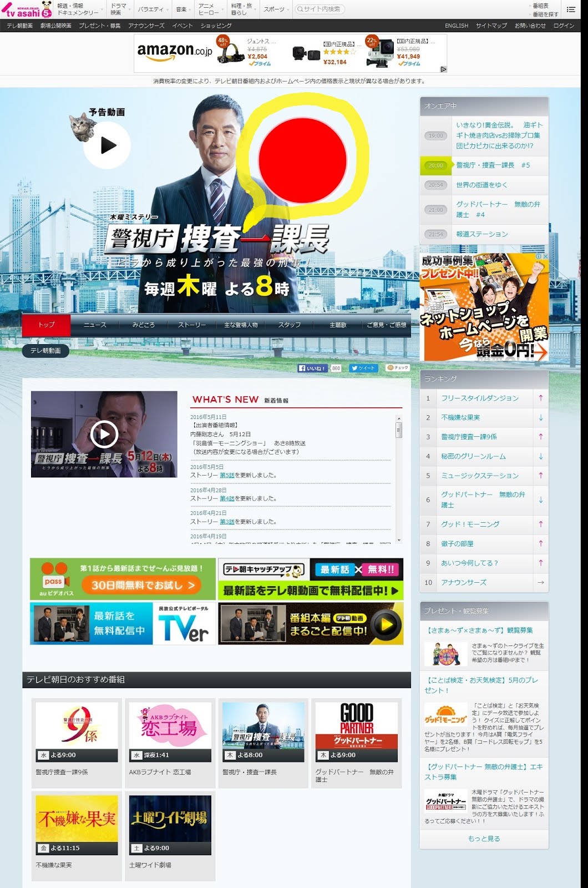The height and width of the screenshot is (888, 588).
Task: Open the 第5話 story link
Action: pos(227,475)
